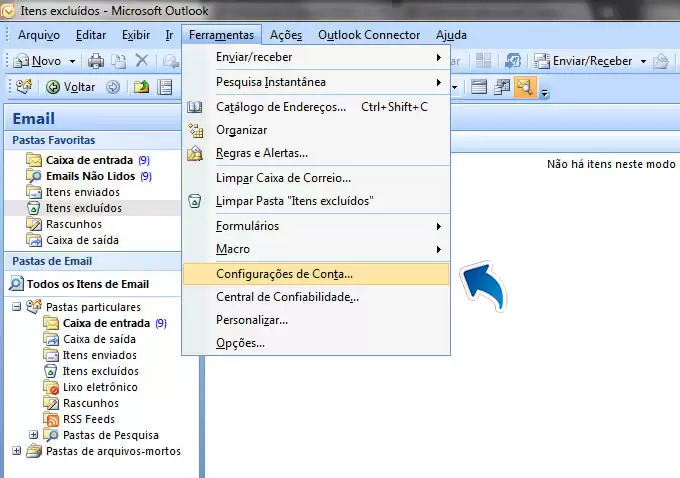Image resolution: width=680 pixels, height=478 pixels.
Task: Click the delete X icon in toolbar
Action: (141, 61)
